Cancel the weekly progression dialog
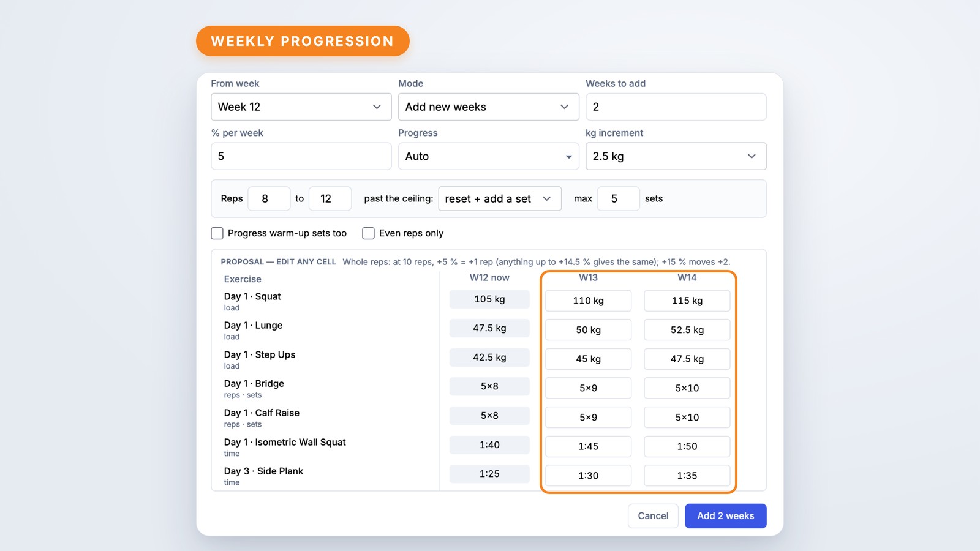This screenshot has width=980, height=551. [653, 516]
